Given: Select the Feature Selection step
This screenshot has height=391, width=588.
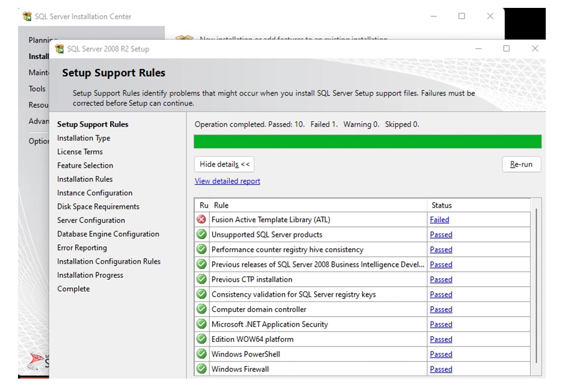Looking at the screenshot, I should 85,165.
